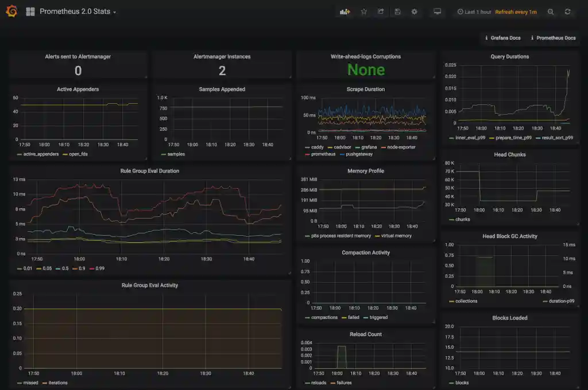588x390 pixels.
Task: Refresh the dashboard now
Action: click(x=568, y=11)
